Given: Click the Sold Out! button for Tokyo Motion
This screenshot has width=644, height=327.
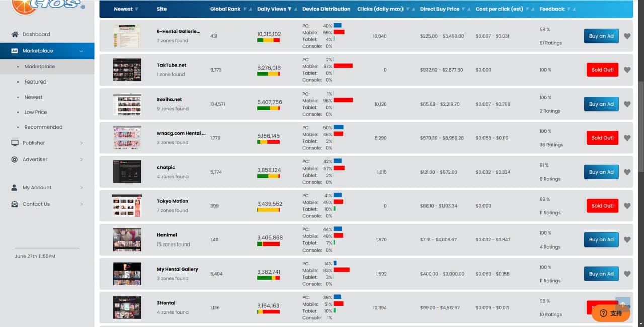Looking at the screenshot, I should click(603, 206).
